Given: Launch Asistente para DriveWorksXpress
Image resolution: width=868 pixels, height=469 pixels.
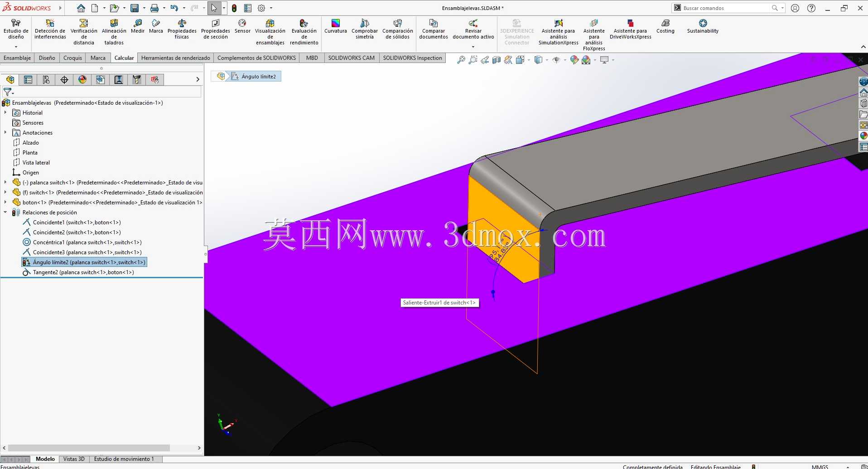Looking at the screenshot, I should [x=630, y=29].
